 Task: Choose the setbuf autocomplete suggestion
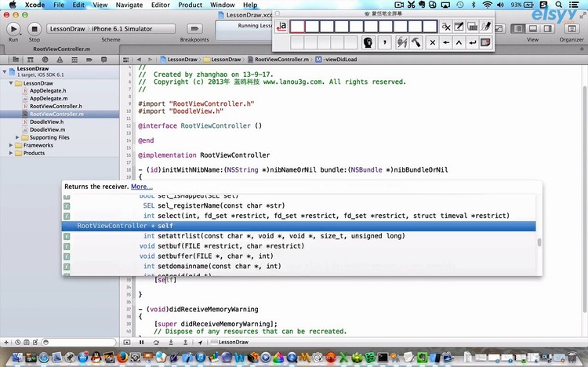point(299,246)
